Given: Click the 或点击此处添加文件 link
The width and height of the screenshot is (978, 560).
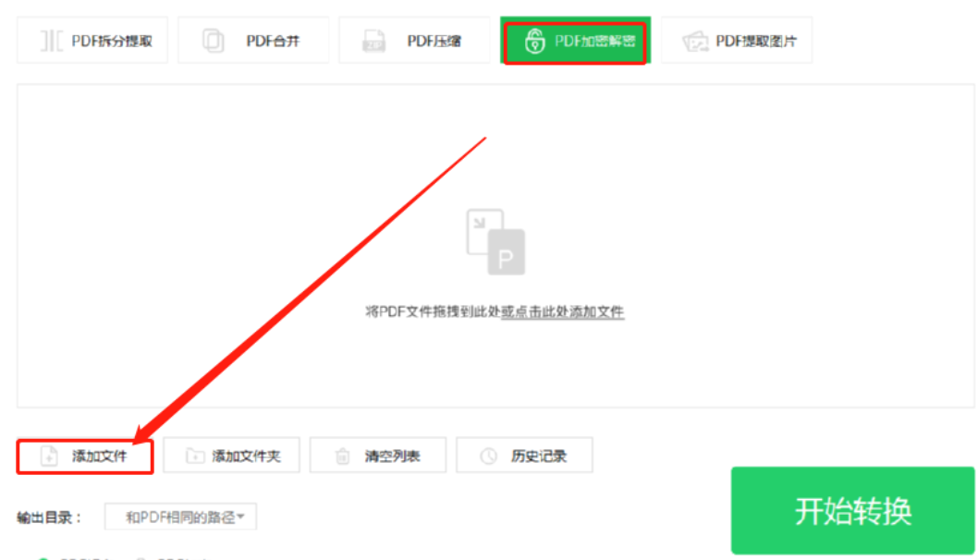Looking at the screenshot, I should [563, 311].
